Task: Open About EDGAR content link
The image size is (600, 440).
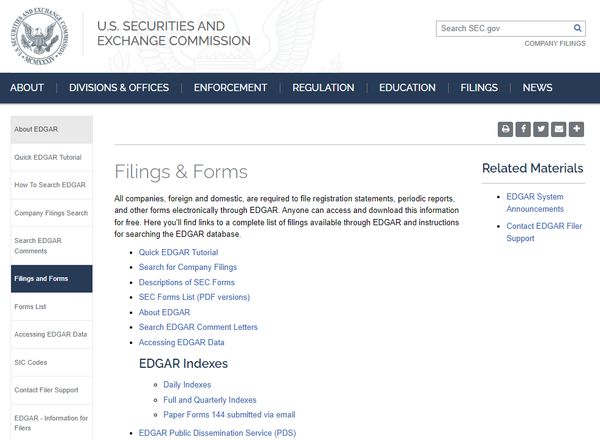Action: [x=165, y=312]
